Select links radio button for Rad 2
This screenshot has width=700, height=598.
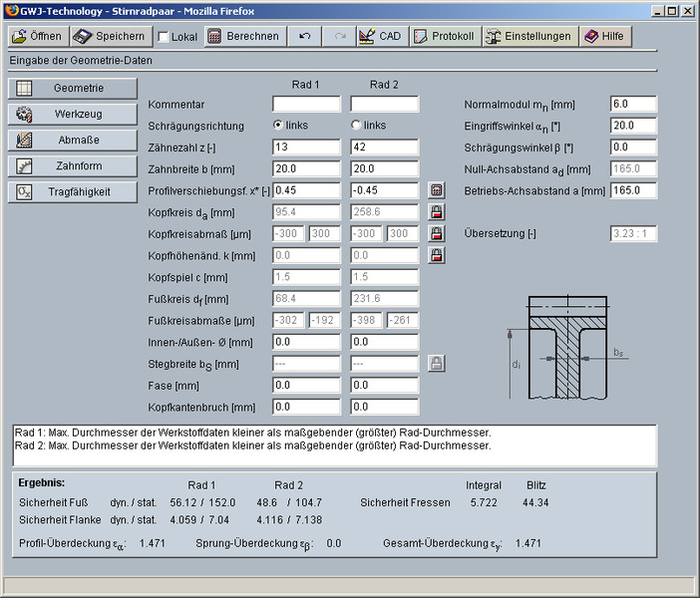pyautogui.click(x=356, y=126)
